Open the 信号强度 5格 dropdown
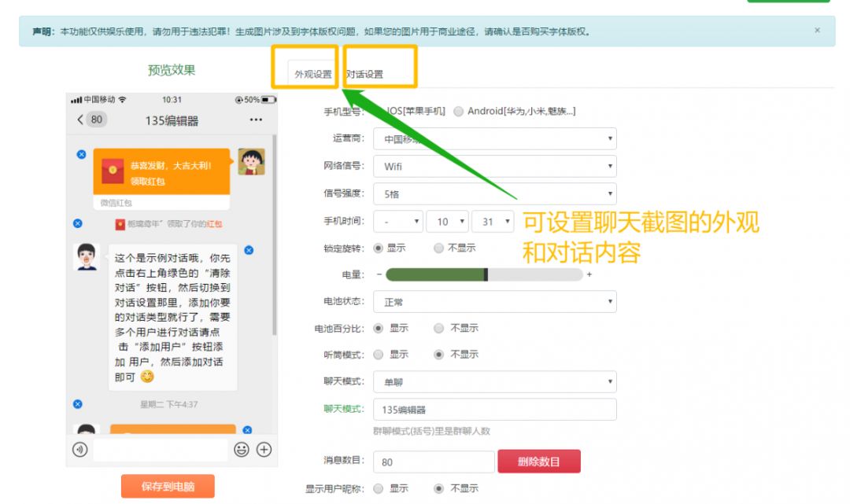This screenshot has height=504, width=850. 495,193
